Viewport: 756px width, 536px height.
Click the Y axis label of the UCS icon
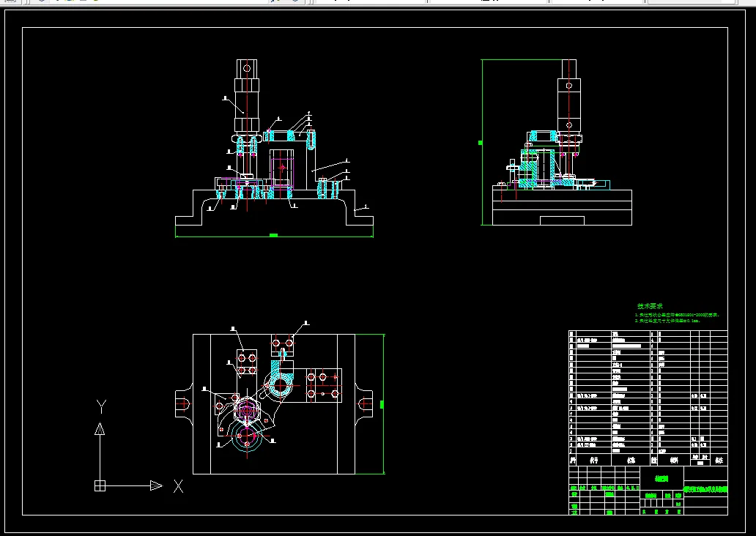pyautogui.click(x=101, y=407)
